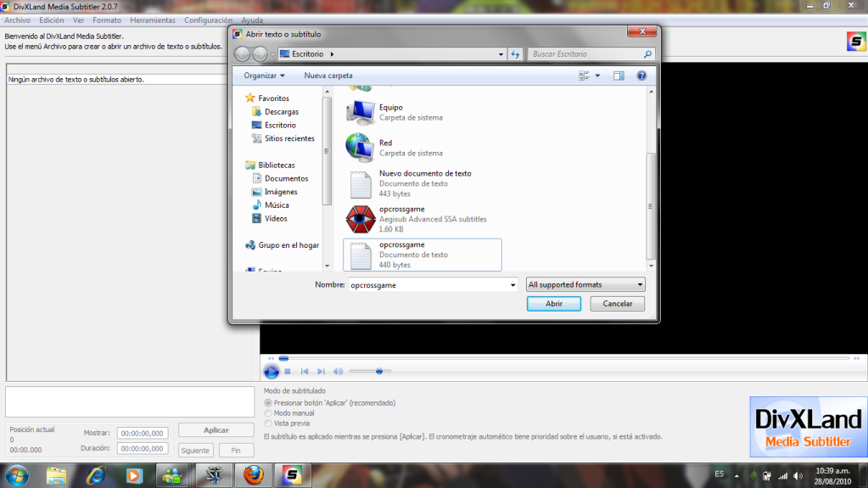Click the Nueva carpeta button
This screenshot has width=868, height=488.
[328, 76]
